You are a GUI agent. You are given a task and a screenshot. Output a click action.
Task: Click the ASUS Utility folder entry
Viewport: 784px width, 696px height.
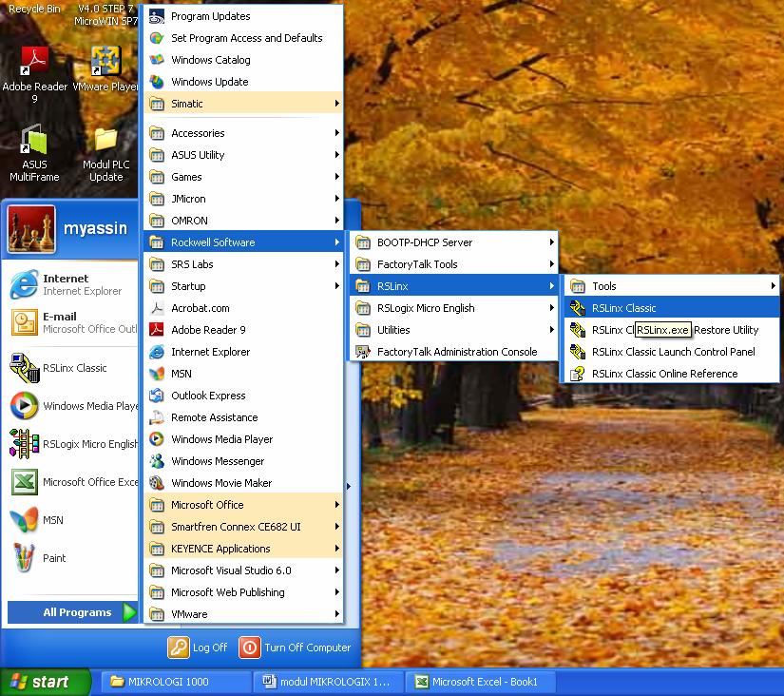pos(243,155)
